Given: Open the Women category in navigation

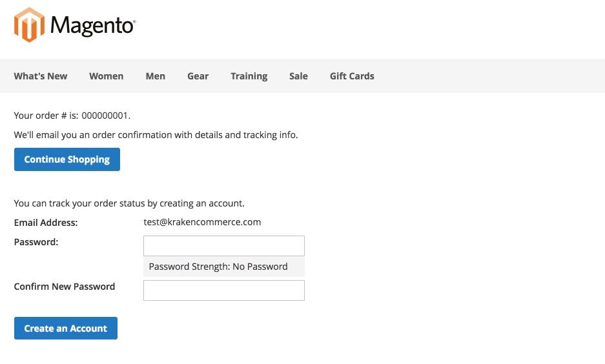Looking at the screenshot, I should pyautogui.click(x=106, y=76).
